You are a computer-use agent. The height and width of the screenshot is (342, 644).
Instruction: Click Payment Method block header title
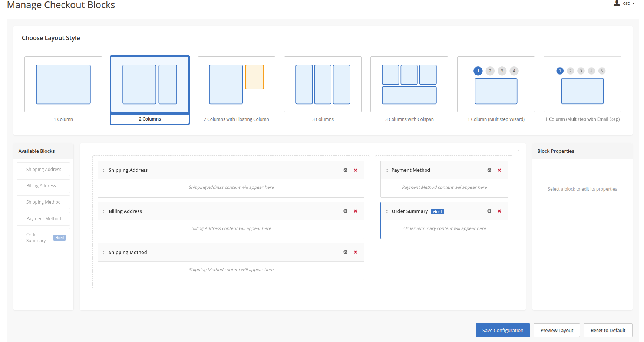tap(411, 170)
